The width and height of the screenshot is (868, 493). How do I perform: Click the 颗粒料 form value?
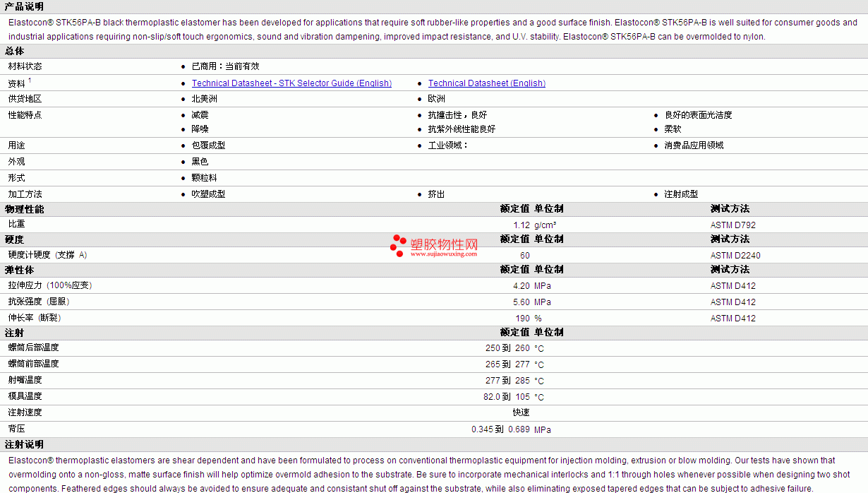pyautogui.click(x=205, y=178)
